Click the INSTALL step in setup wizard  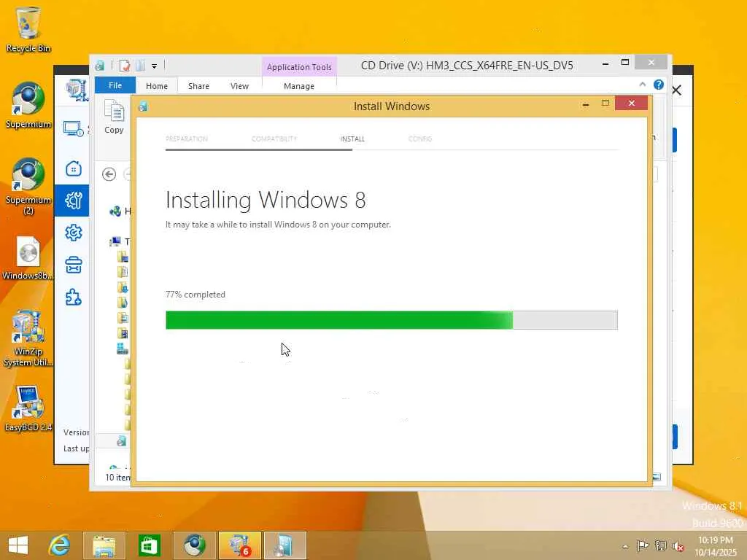coord(352,139)
